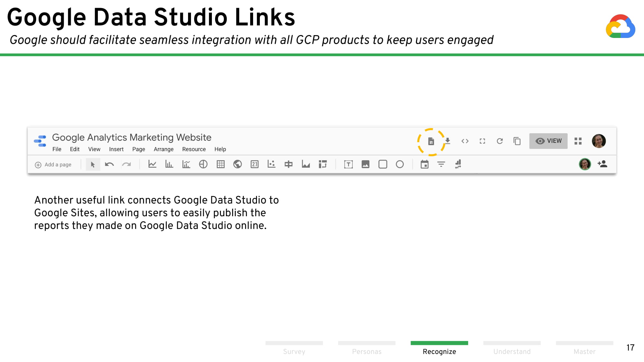Click the Survey progress tab

tap(294, 348)
